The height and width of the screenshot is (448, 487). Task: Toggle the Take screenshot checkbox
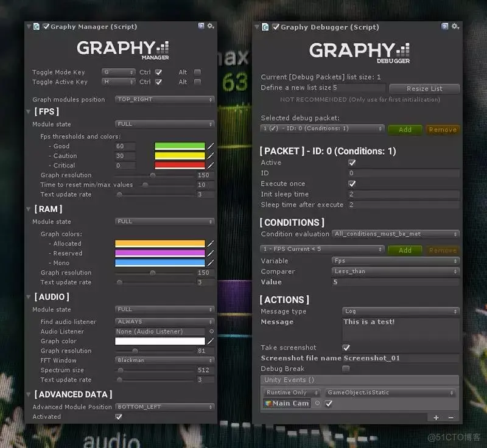click(346, 348)
